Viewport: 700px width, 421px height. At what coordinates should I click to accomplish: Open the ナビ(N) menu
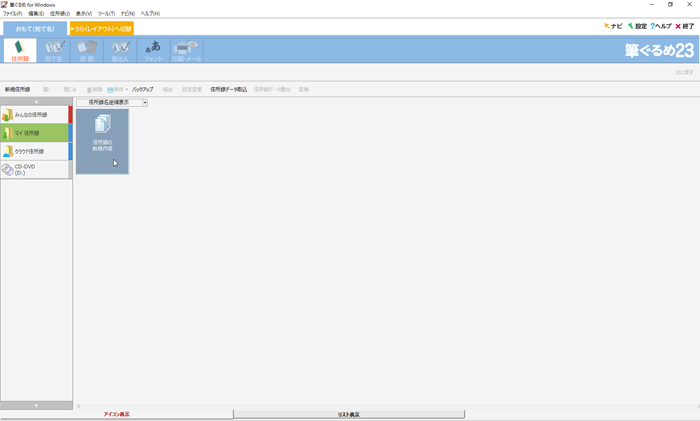coord(128,14)
